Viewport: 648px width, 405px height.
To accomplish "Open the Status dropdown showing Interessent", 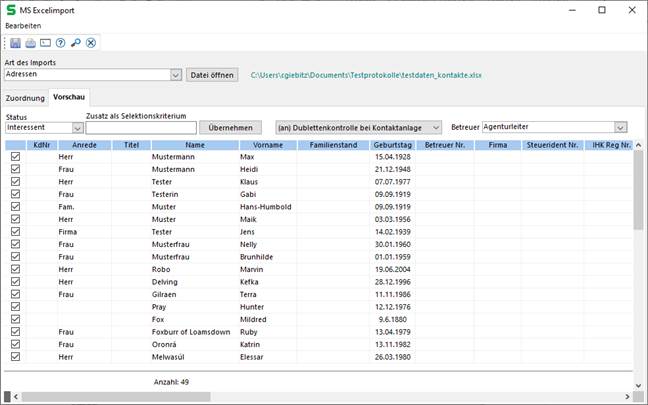I will pos(77,128).
